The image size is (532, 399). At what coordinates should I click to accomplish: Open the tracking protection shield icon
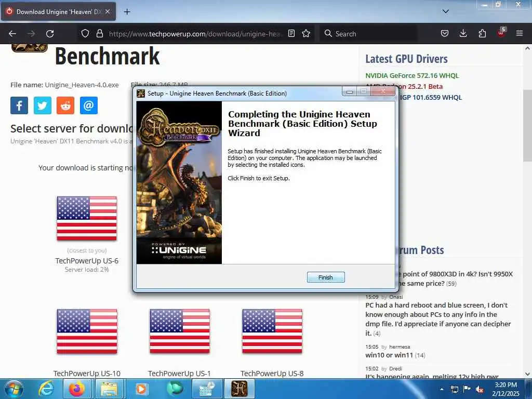(x=85, y=33)
